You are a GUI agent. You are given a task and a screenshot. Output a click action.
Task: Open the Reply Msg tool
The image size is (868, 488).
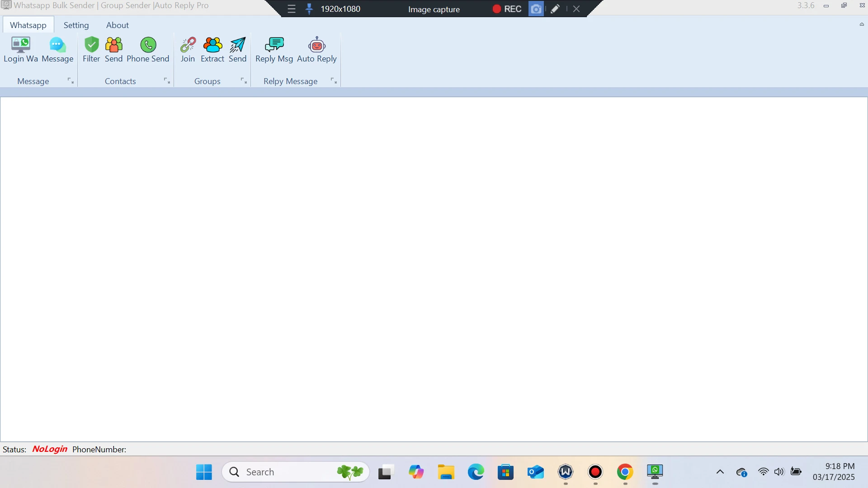274,50
